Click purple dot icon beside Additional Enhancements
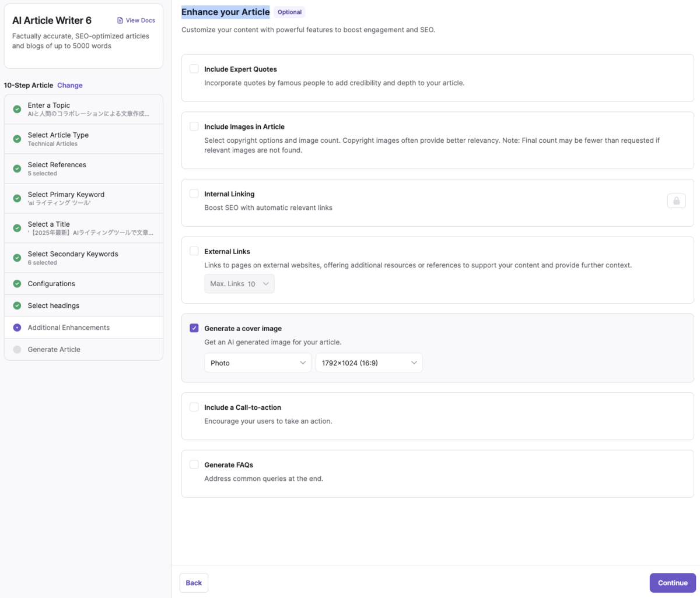This screenshot has width=700, height=598. (x=17, y=328)
